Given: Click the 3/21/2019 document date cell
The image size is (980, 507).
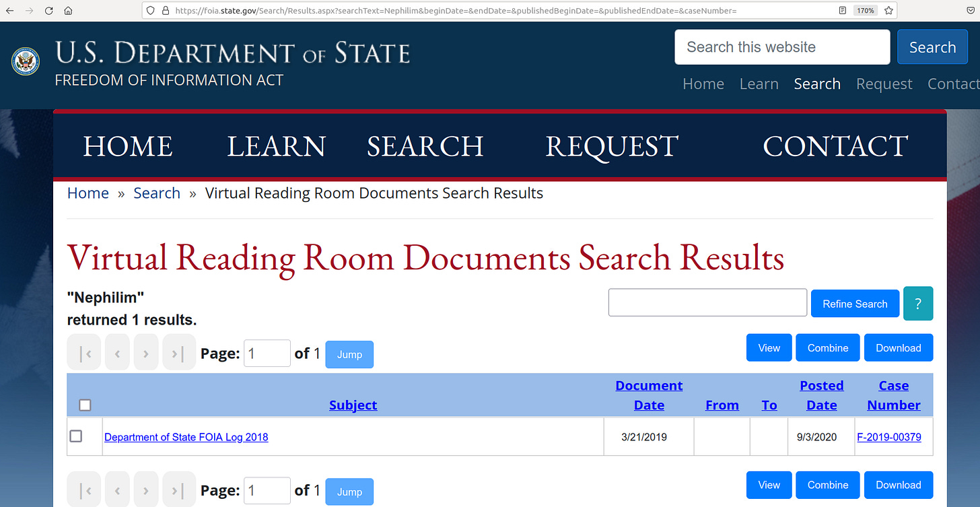Looking at the screenshot, I should (649, 437).
